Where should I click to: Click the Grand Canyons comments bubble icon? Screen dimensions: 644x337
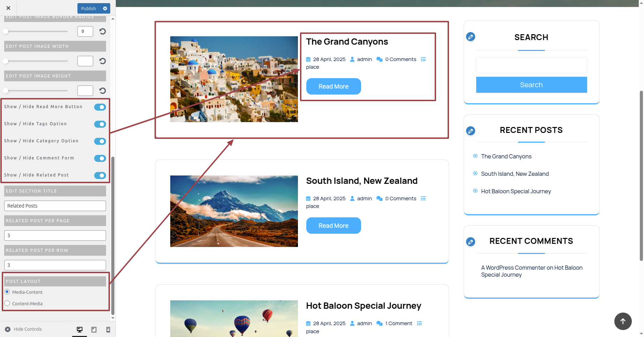click(x=380, y=59)
